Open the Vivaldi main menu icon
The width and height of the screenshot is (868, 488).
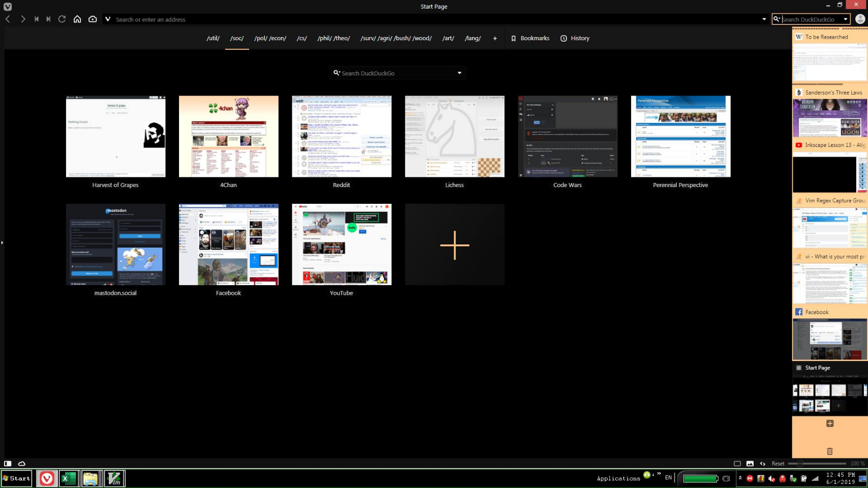8,7
